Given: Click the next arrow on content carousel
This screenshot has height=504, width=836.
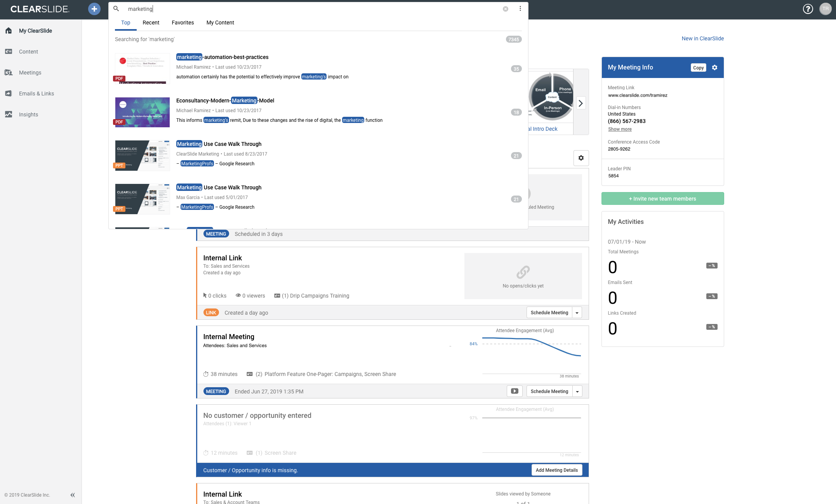Looking at the screenshot, I should [x=581, y=103].
